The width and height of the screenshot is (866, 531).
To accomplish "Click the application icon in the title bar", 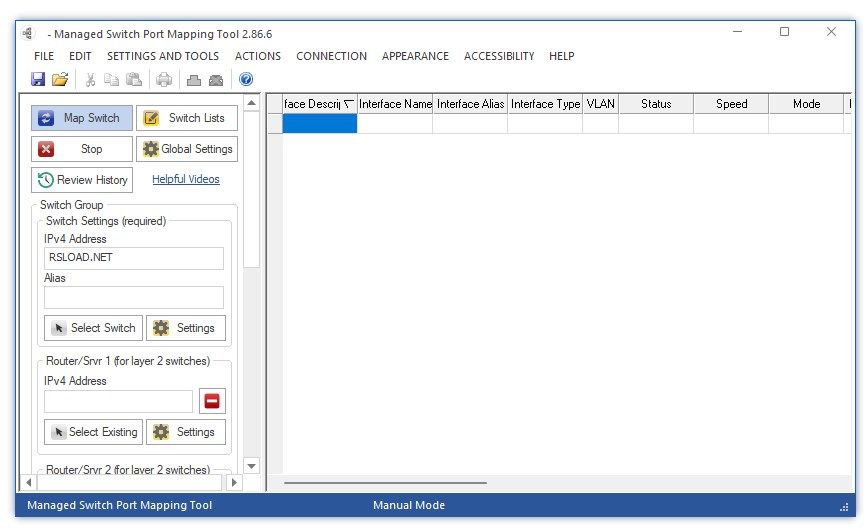I will 28,34.
